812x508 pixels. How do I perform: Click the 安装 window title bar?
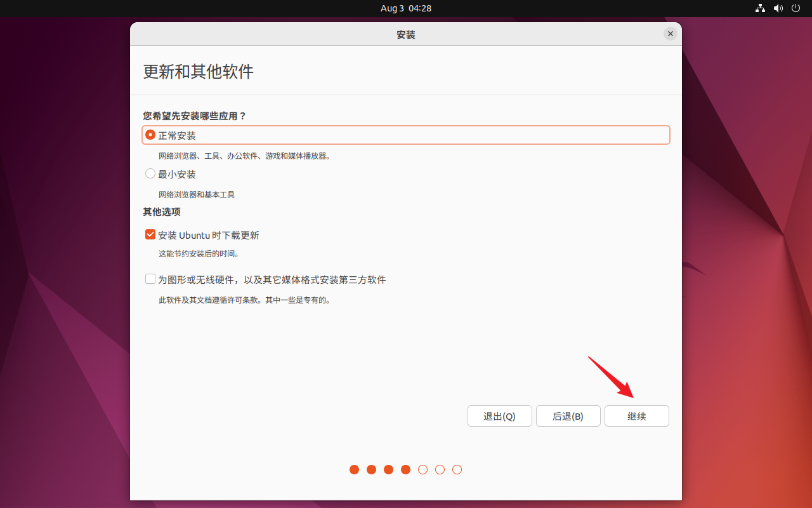tap(406, 35)
